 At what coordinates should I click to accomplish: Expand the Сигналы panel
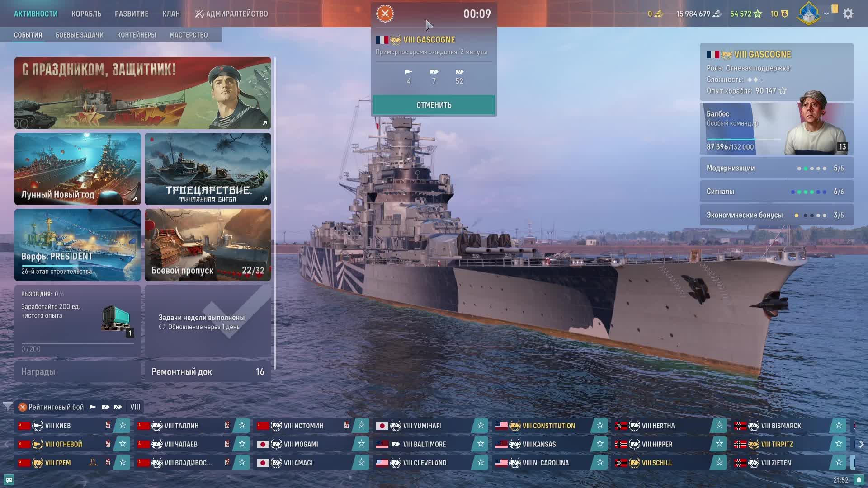coord(776,192)
